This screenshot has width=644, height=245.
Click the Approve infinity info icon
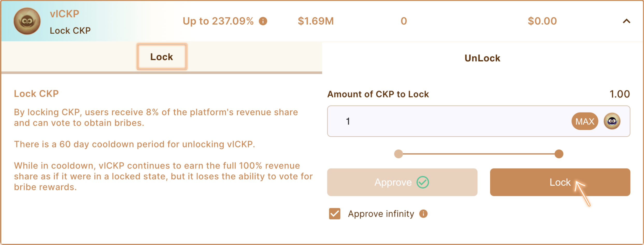[423, 214]
